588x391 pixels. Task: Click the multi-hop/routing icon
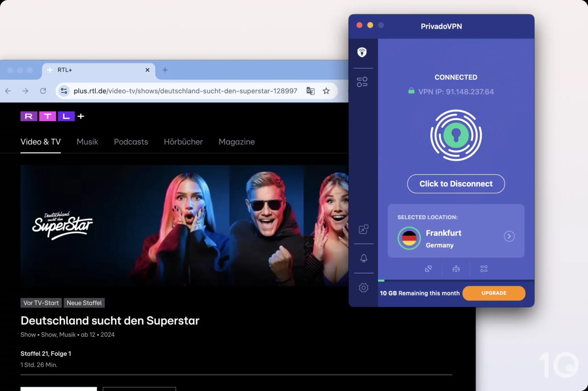tap(456, 268)
